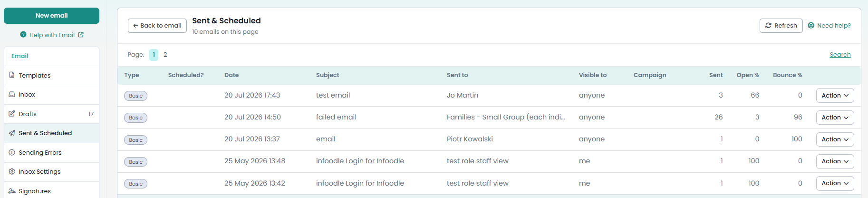Click the Drafts pencil icon
Image resolution: width=868 pixels, height=198 pixels.
(12, 114)
